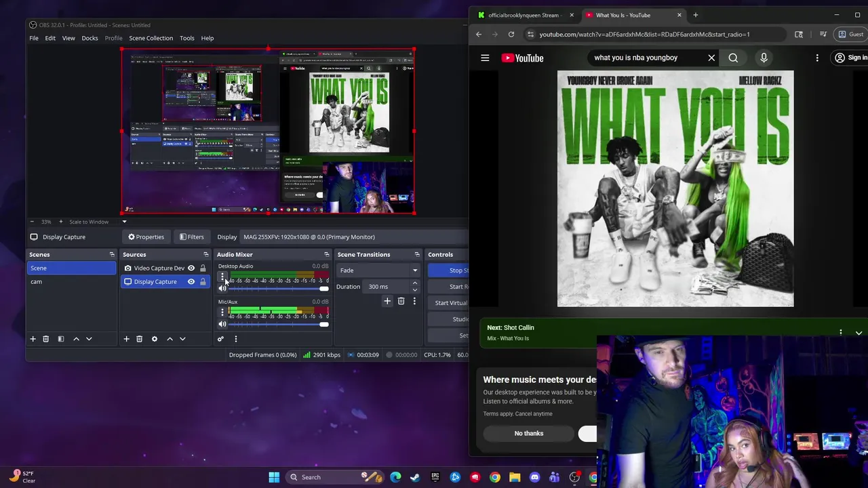Open Mic/Aux three-dot options
Image resolution: width=868 pixels, height=488 pixels.
222,312
